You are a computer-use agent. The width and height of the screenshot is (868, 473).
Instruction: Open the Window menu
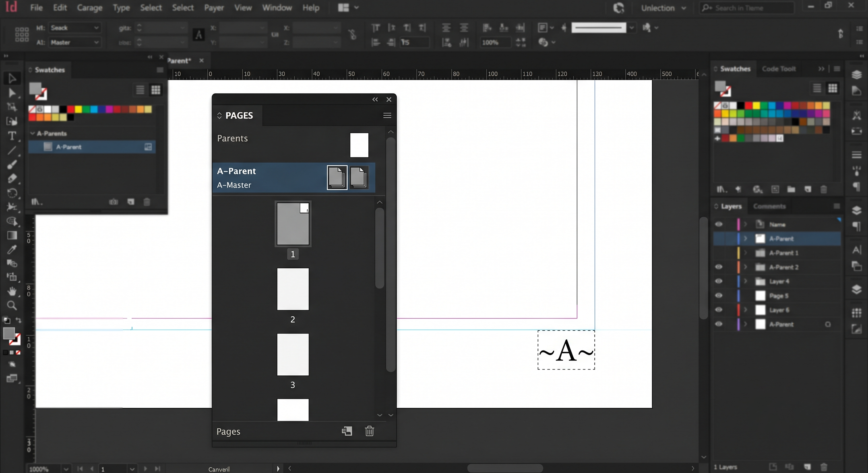click(277, 7)
